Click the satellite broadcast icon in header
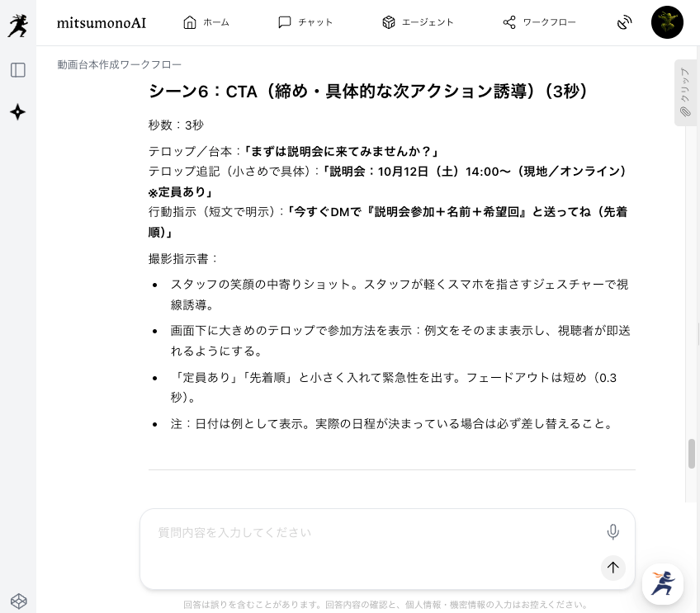Image resolution: width=700 pixels, height=613 pixels. [x=624, y=22]
